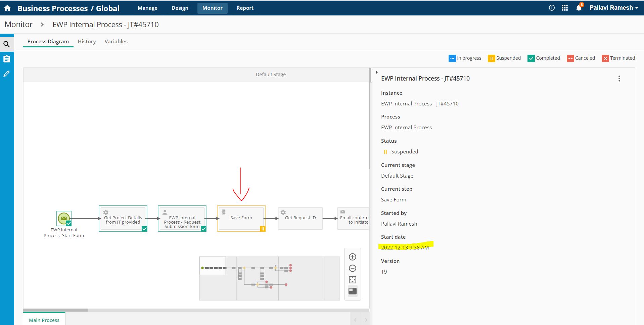This screenshot has height=325, width=644.
Task: Click the Monitor breadcrumb link
Action: click(x=18, y=25)
